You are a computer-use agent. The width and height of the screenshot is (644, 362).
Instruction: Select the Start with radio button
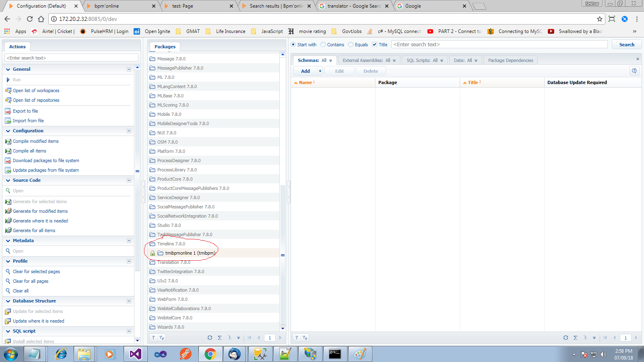293,45
